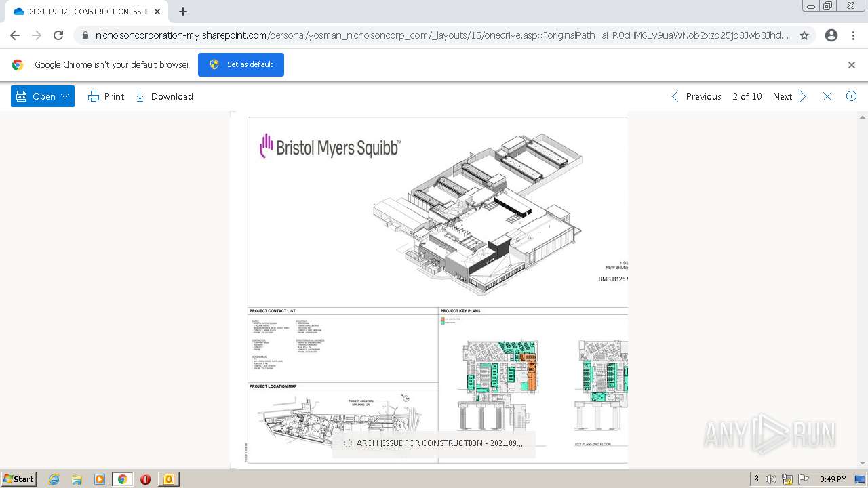Click the Chrome back arrow

tap(15, 35)
